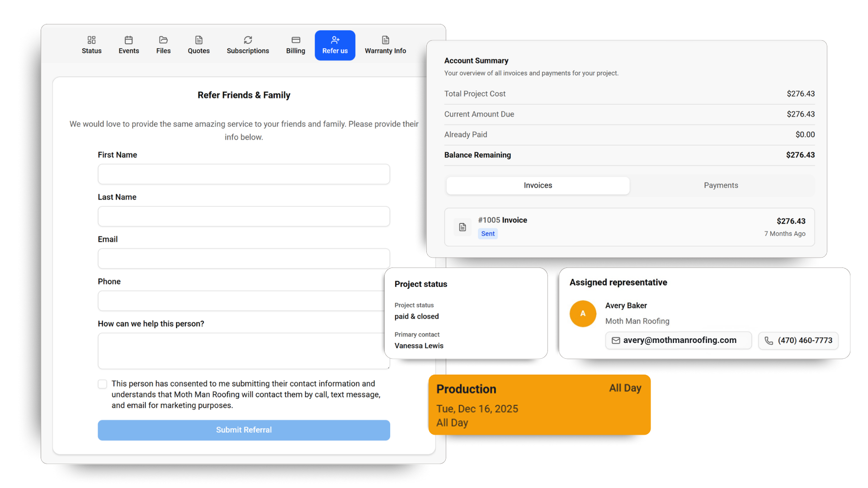Click the Files folder icon
The width and height of the screenshot is (868, 488).
click(163, 40)
